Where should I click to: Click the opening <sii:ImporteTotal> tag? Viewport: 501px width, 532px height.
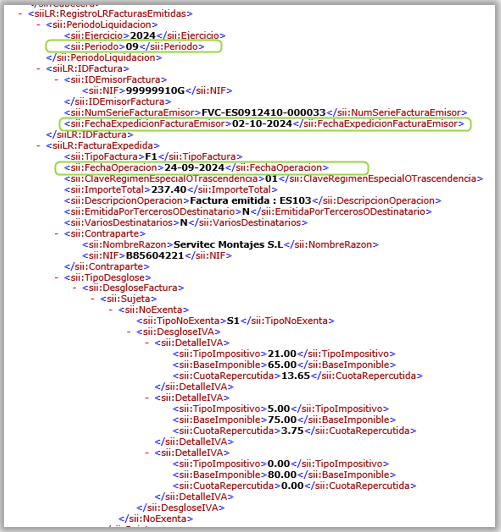tap(108, 190)
